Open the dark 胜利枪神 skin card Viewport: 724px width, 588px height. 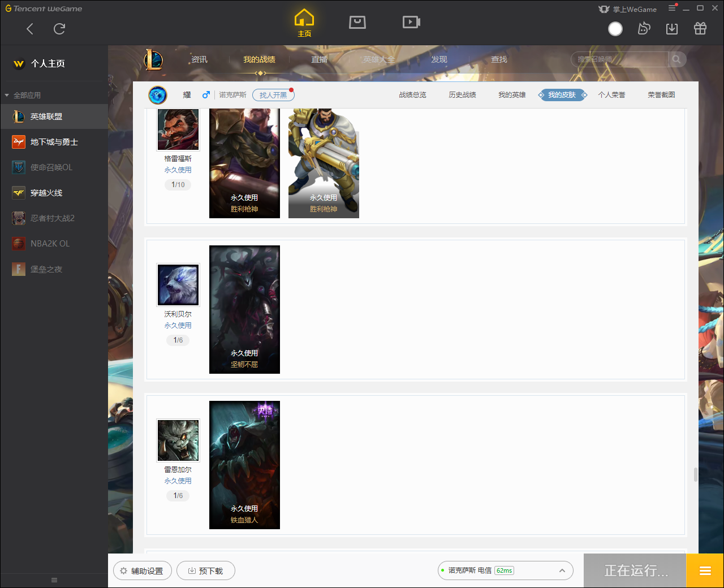pyautogui.click(x=244, y=163)
